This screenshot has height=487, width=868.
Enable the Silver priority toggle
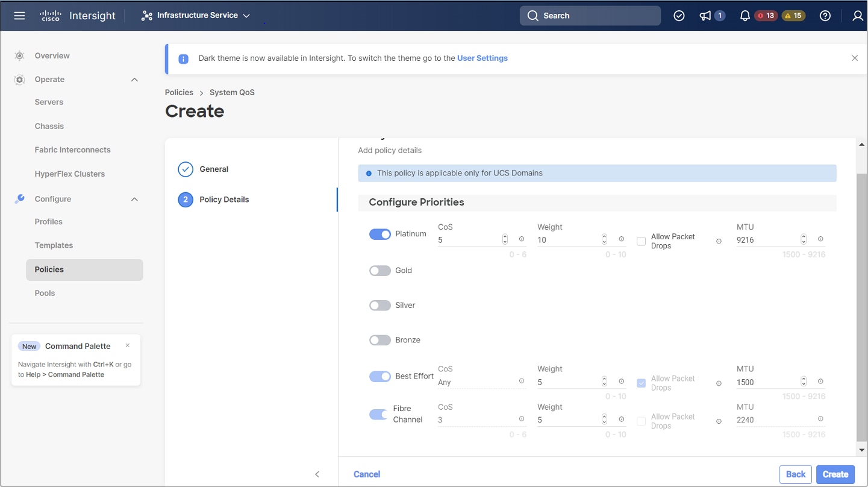pos(380,306)
